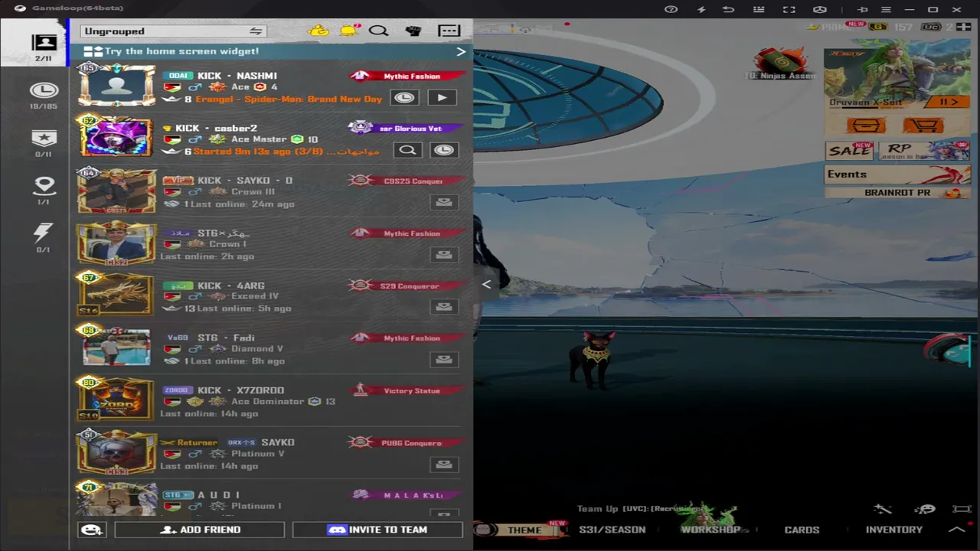The image size is (980, 551).
Task: Click the emoji add button at bottom-left
Action: pyautogui.click(x=92, y=530)
